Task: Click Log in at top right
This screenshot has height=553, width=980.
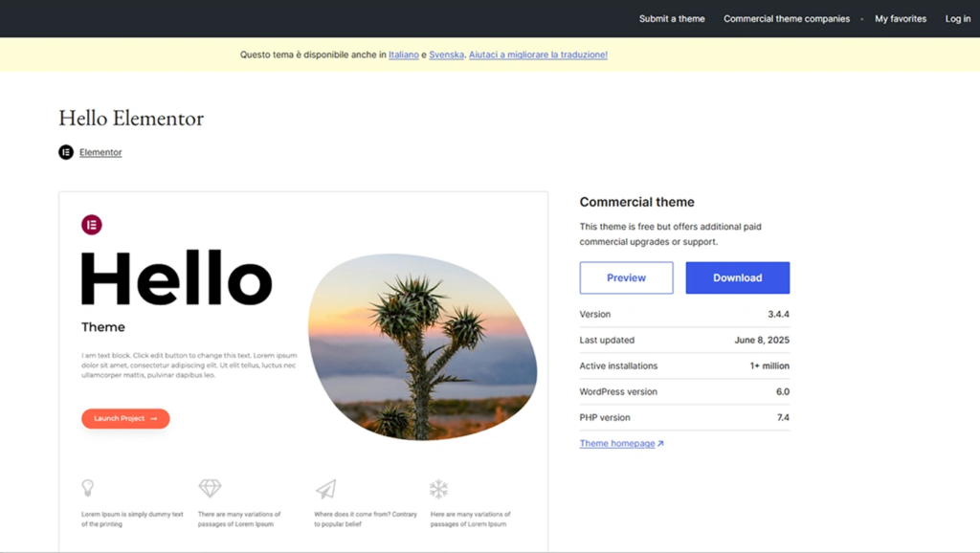Action: [x=958, y=19]
